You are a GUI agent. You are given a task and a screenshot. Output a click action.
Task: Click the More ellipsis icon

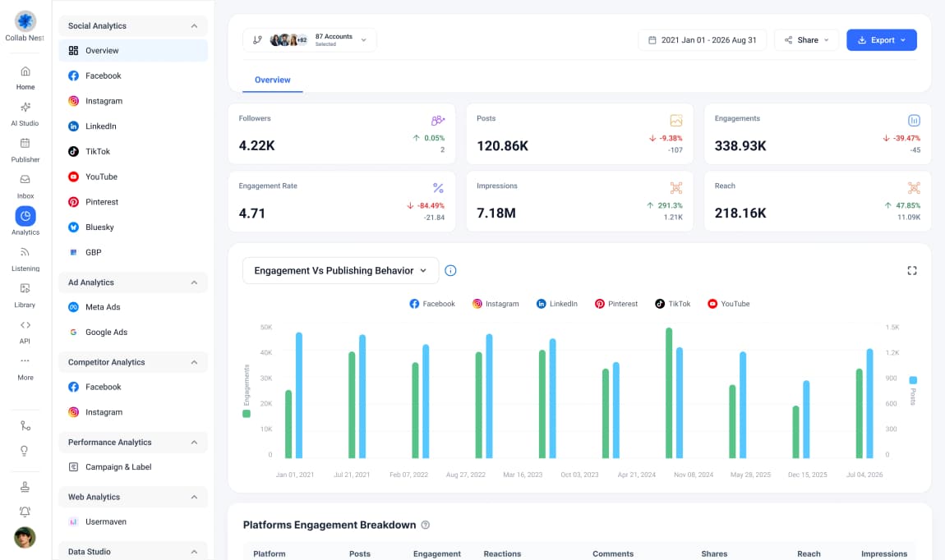coord(25,360)
